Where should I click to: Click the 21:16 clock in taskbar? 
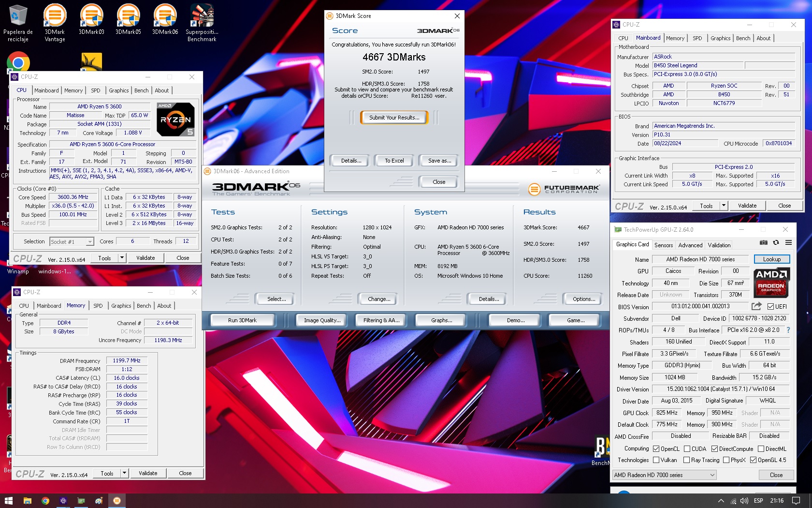pos(777,501)
